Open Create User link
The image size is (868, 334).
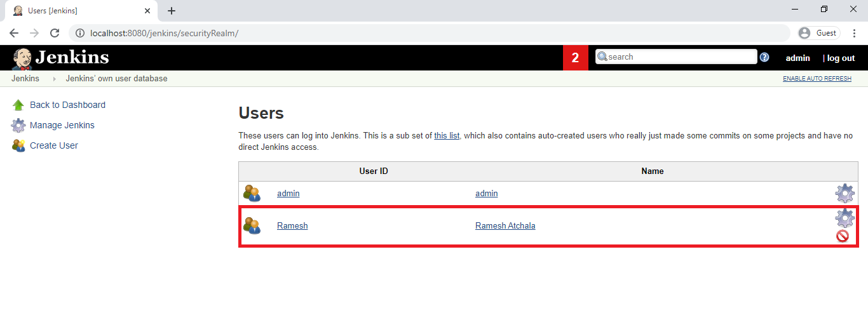pos(54,145)
